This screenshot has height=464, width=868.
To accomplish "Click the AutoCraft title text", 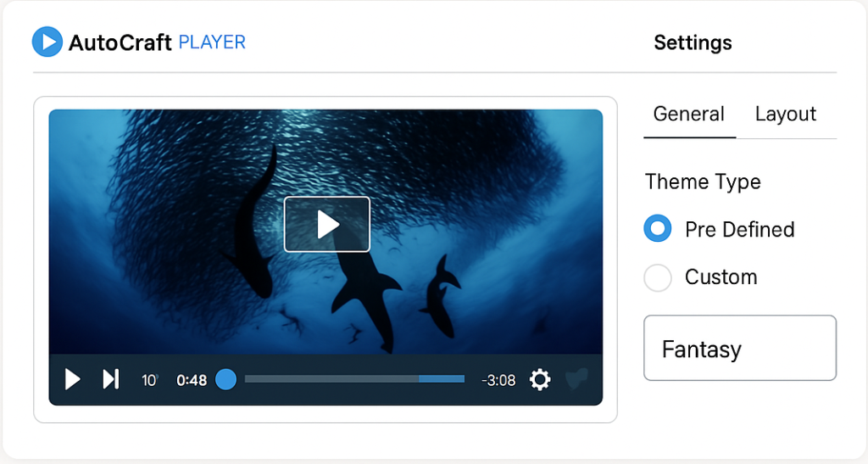I will (x=120, y=42).
